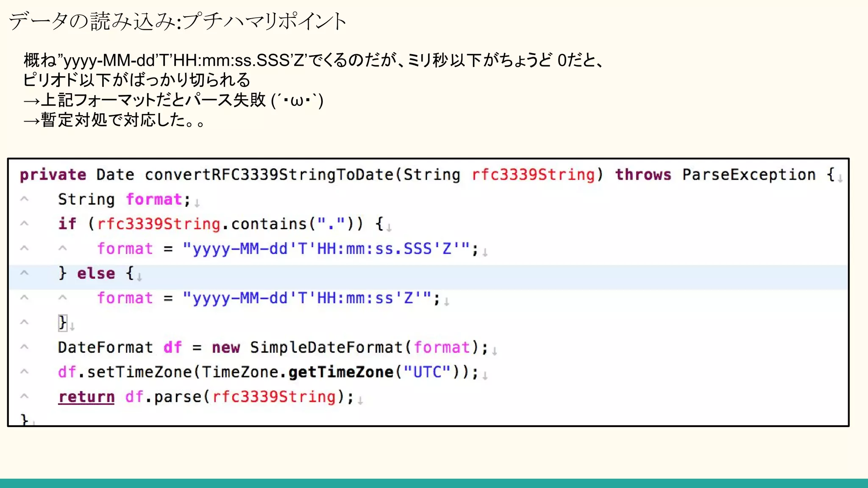
Task: Click the format string containing .SSS
Action: point(326,249)
